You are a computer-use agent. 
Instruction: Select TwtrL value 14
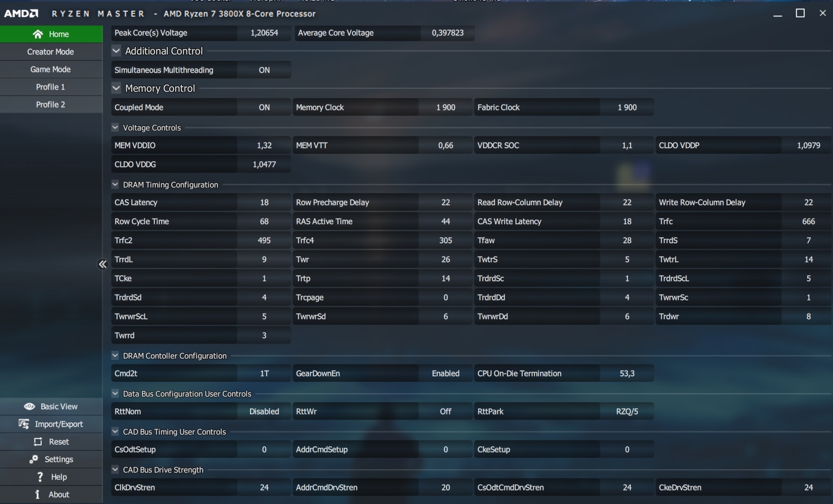808,260
